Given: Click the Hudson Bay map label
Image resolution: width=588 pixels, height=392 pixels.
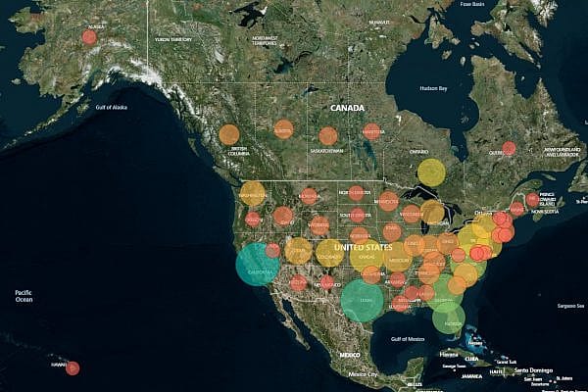Looking at the screenshot, I should [x=433, y=89].
